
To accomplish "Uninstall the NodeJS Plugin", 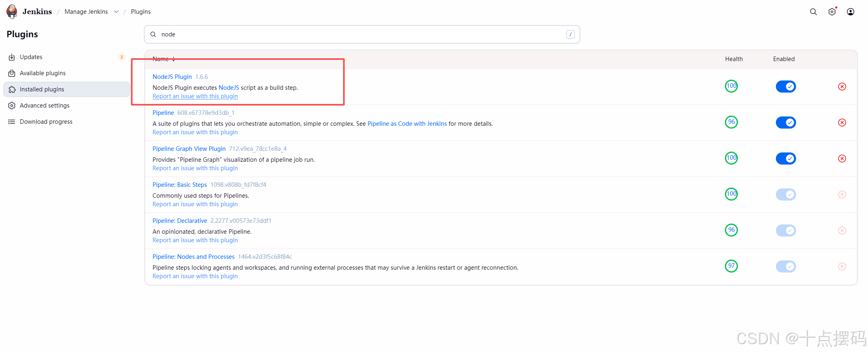I will [x=842, y=87].
